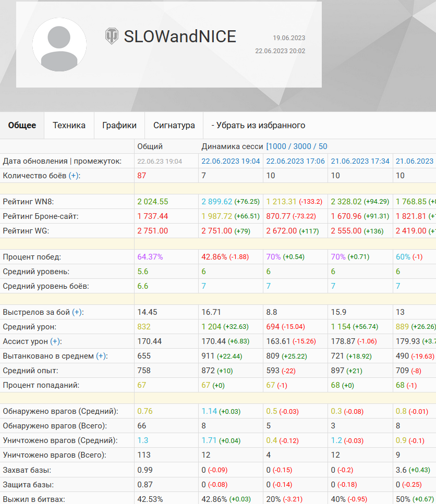Viewport: 436px width, 504px height.
Task: Click the 2 899.62 WN8 rating value
Action: pyautogui.click(x=217, y=202)
